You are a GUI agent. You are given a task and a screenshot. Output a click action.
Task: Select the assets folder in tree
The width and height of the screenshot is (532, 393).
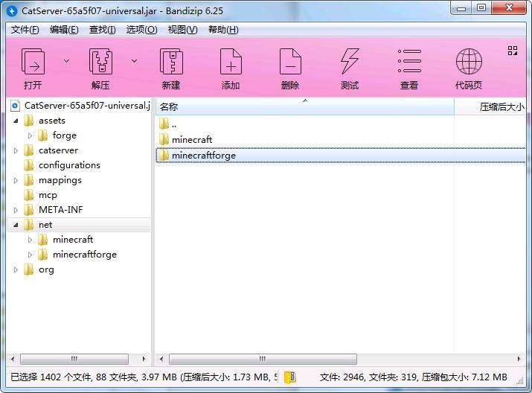(45, 121)
